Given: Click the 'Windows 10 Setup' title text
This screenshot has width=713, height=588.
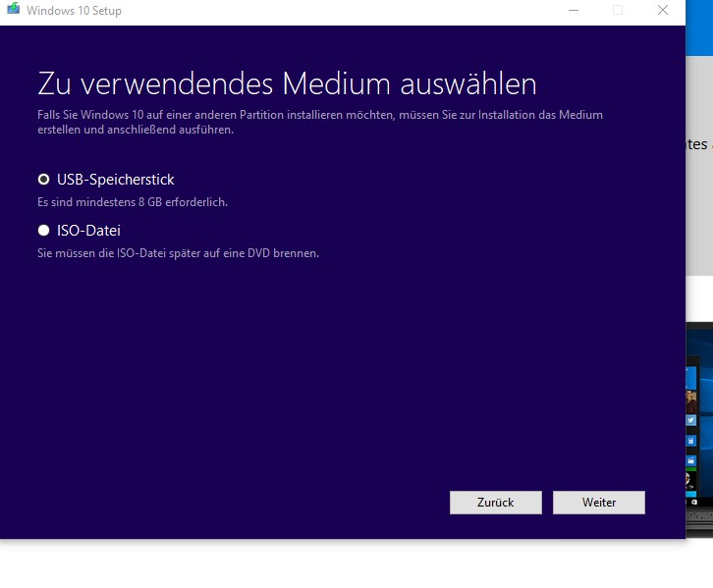Looking at the screenshot, I should 74,11.
